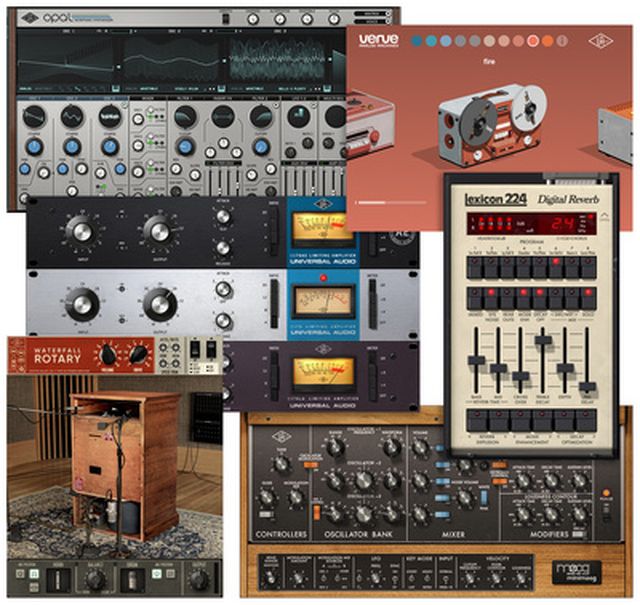Click Opal filter 1 blue cutoff knob
Viewport: 640px width, 605px height.
pyautogui.click(x=185, y=147)
